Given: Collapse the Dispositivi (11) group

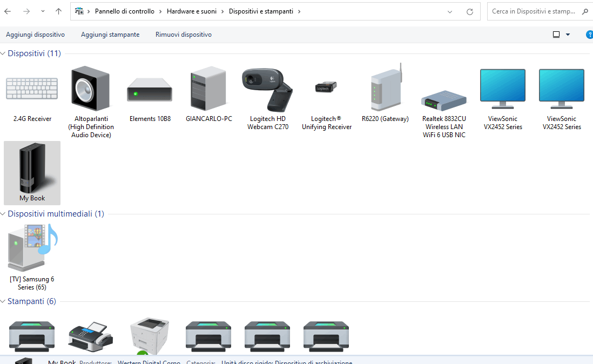Looking at the screenshot, I should (3, 53).
